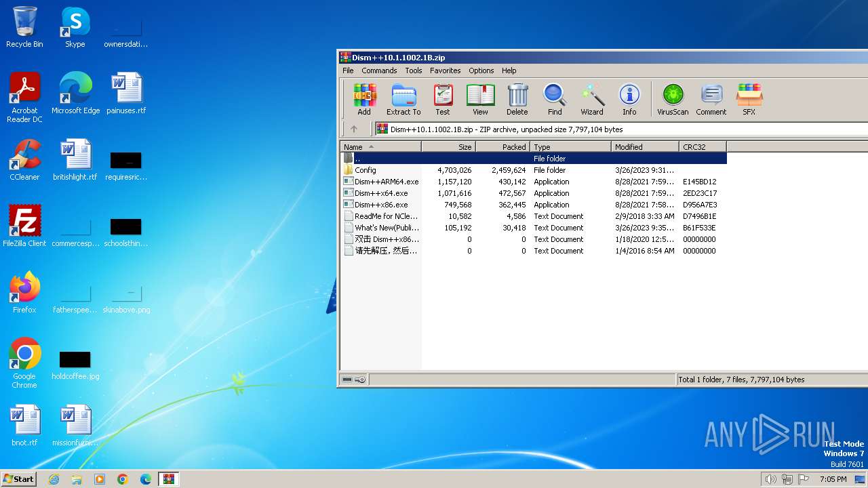
Task: Run the Test archive tool
Action: coord(443,99)
